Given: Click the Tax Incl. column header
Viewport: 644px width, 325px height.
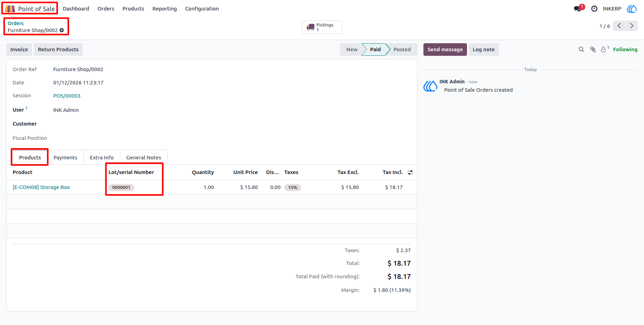Looking at the screenshot, I should 393,172.
